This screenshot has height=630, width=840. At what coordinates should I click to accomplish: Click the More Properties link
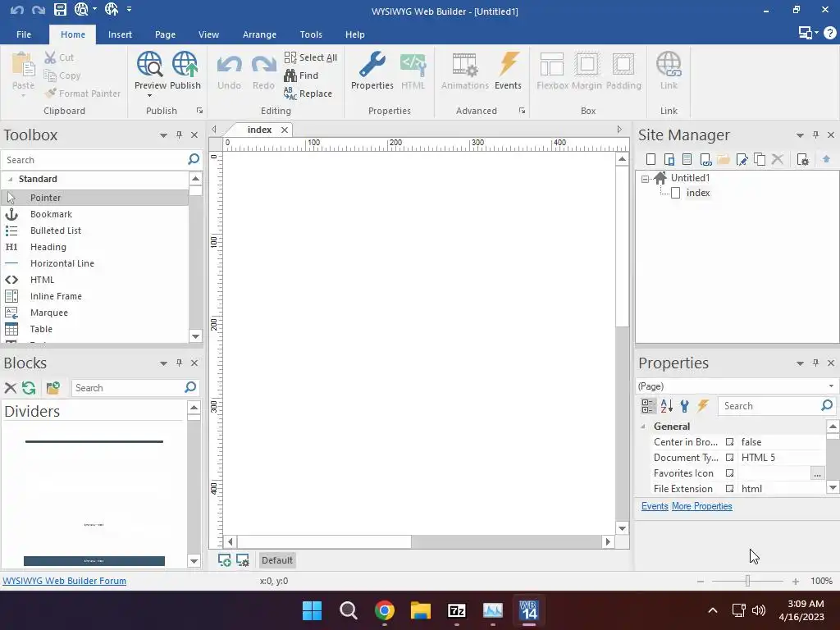[x=702, y=506]
